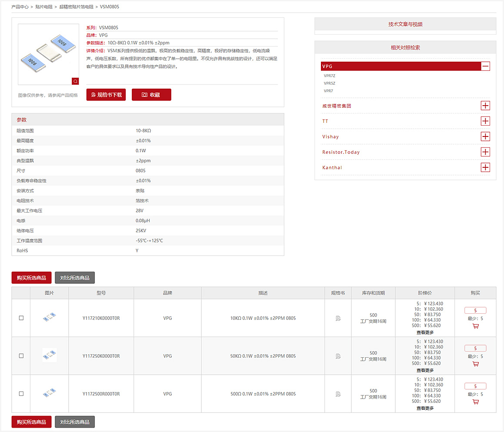Collapse the VPG section with minus icon
This screenshot has height=432, width=504.
pyautogui.click(x=485, y=66)
